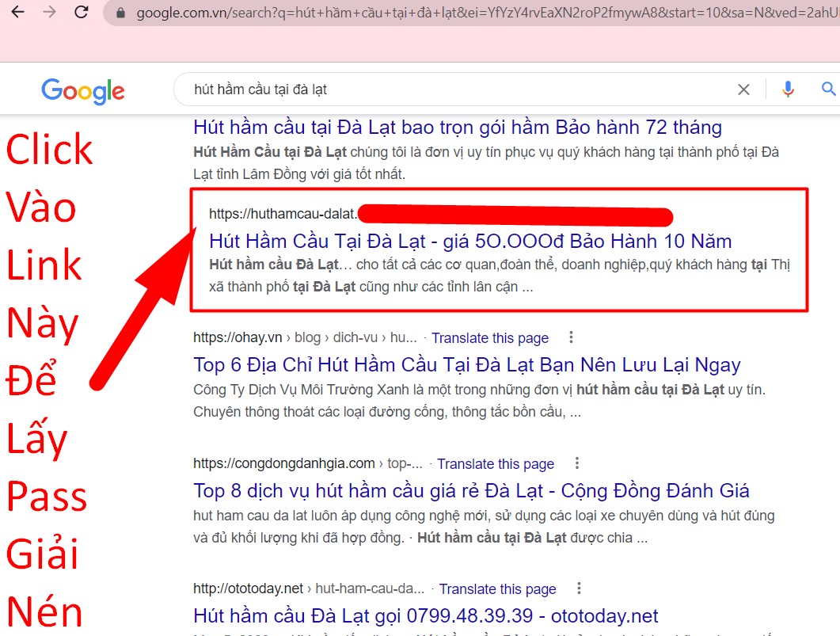
Task: Open options menu for the congdongdanhgia.com result
Action: click(x=577, y=463)
